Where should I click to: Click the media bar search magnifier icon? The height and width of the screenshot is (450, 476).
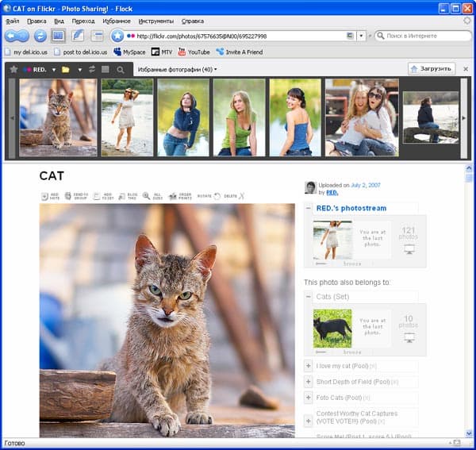[121, 70]
